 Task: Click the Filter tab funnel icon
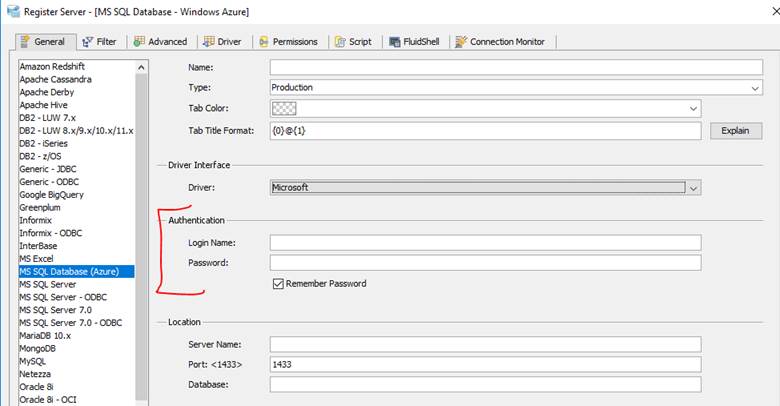click(x=88, y=42)
